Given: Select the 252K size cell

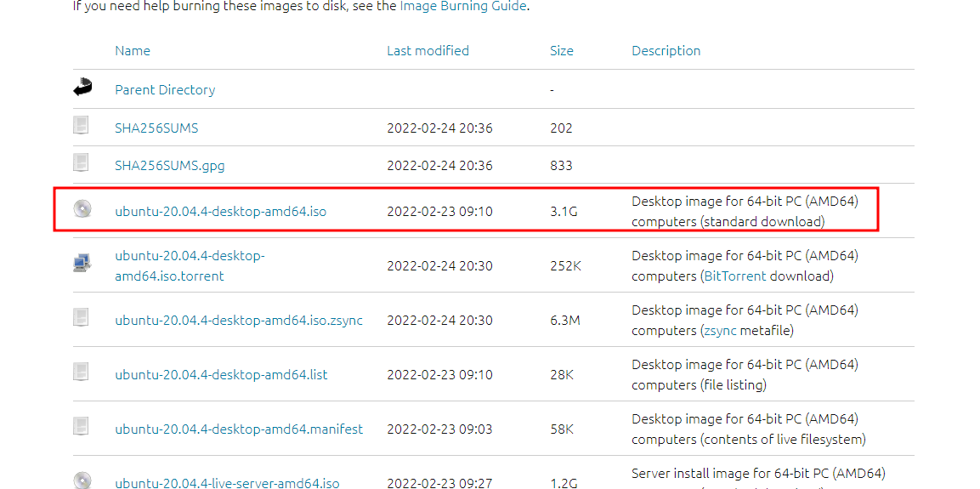Looking at the screenshot, I should pos(565,265).
